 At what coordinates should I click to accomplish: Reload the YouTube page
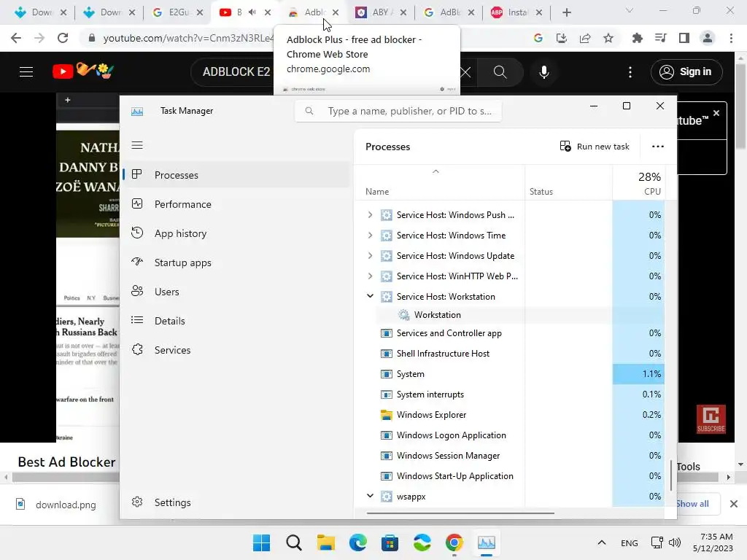pyautogui.click(x=63, y=38)
